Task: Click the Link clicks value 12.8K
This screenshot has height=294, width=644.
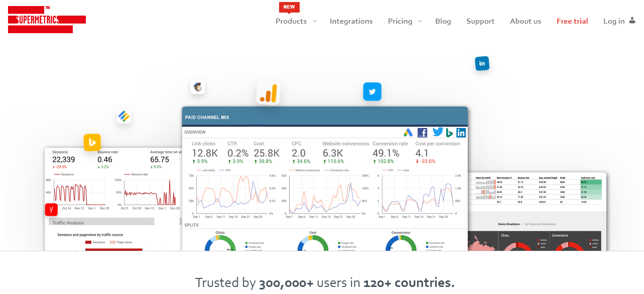Action: click(x=205, y=153)
